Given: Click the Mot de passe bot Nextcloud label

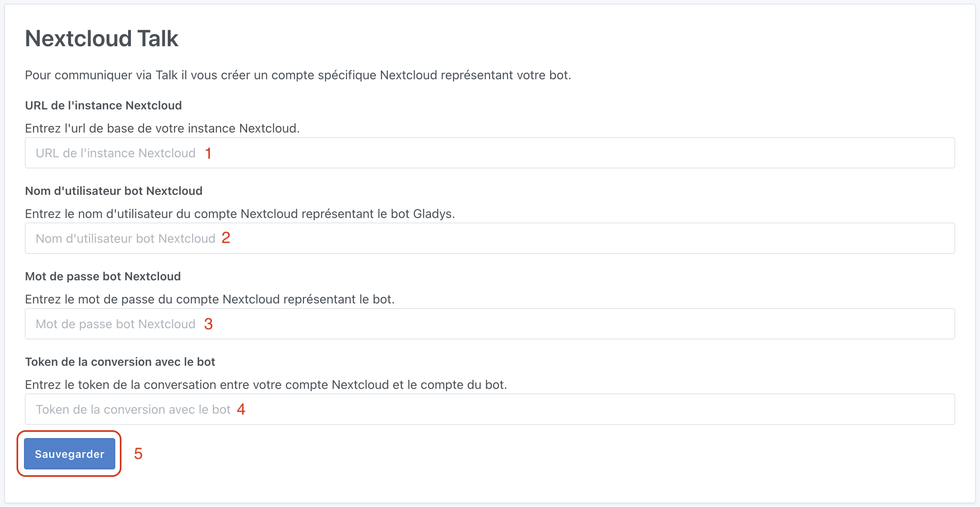Looking at the screenshot, I should pyautogui.click(x=103, y=276).
